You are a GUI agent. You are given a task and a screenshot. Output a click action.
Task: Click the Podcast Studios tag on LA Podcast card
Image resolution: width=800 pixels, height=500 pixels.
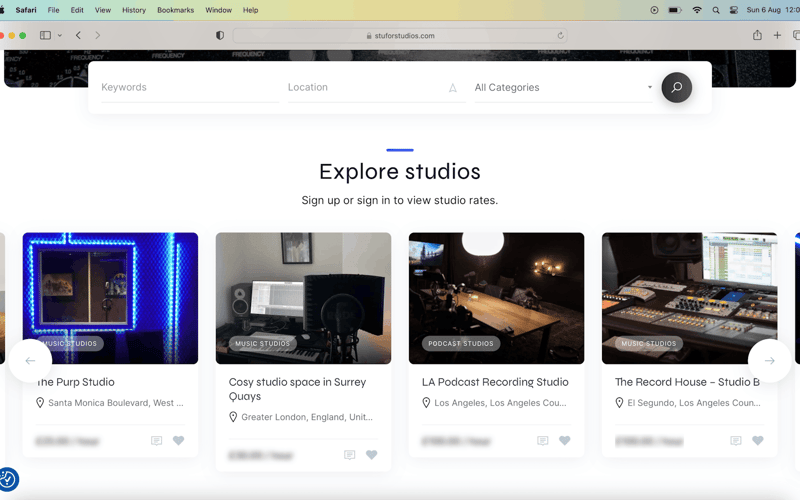461,343
